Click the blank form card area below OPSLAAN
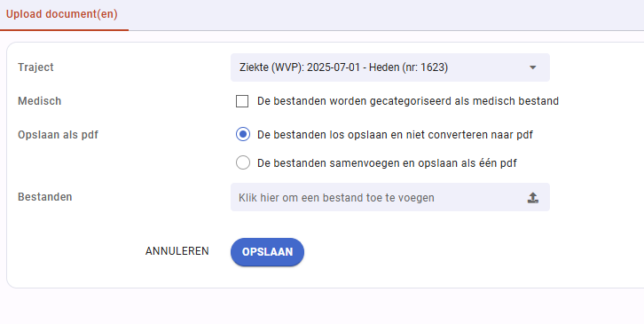This screenshot has width=644, height=324. click(x=326, y=277)
